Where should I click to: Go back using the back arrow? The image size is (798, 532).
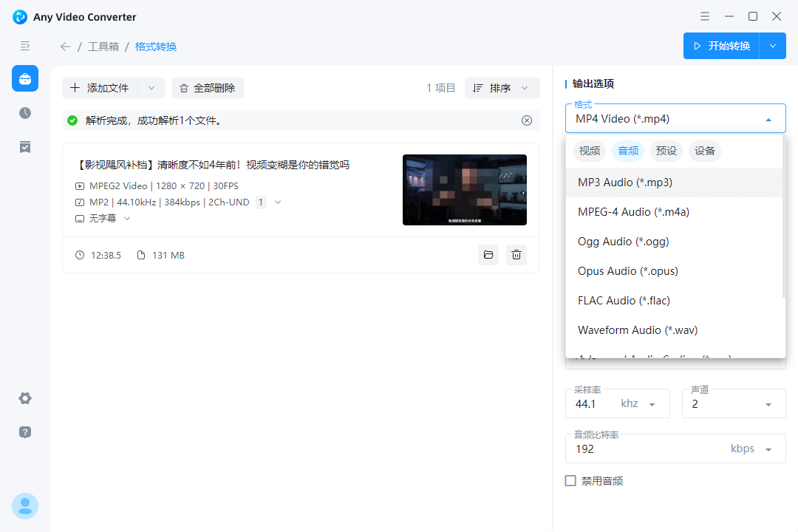click(65, 46)
